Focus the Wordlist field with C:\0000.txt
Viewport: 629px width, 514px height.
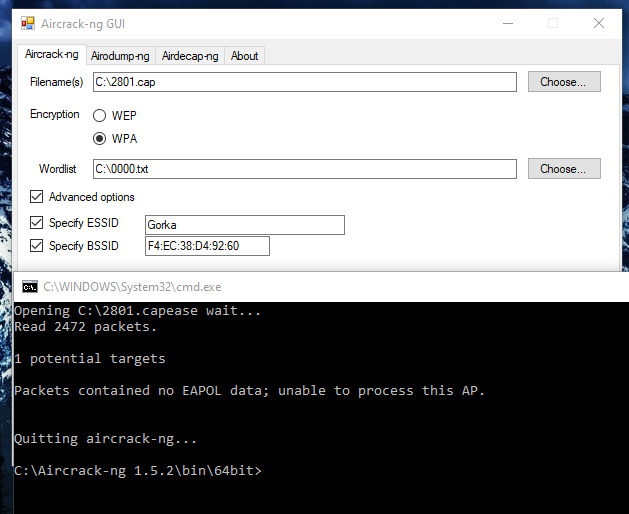304,169
